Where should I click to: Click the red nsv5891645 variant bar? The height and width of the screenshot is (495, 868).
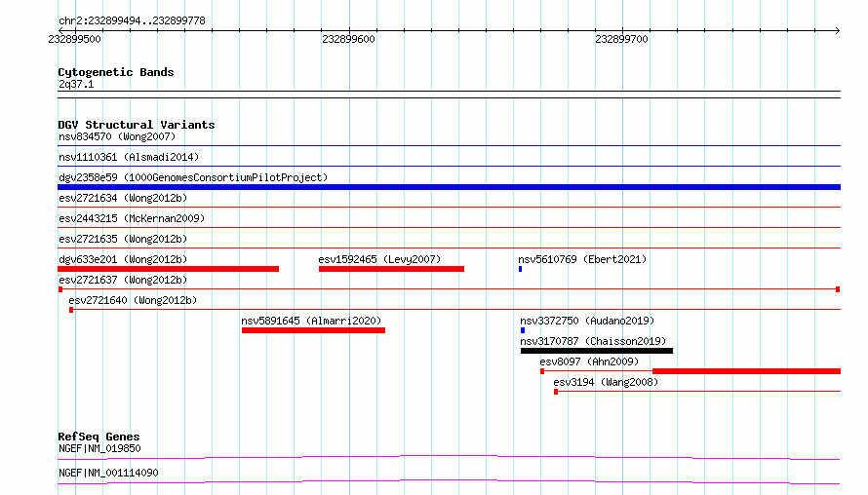[313, 330]
